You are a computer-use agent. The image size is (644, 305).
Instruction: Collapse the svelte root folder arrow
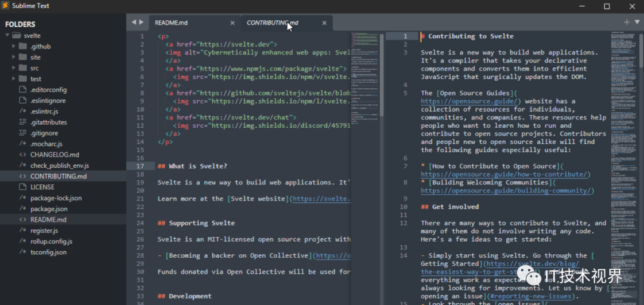[7, 35]
